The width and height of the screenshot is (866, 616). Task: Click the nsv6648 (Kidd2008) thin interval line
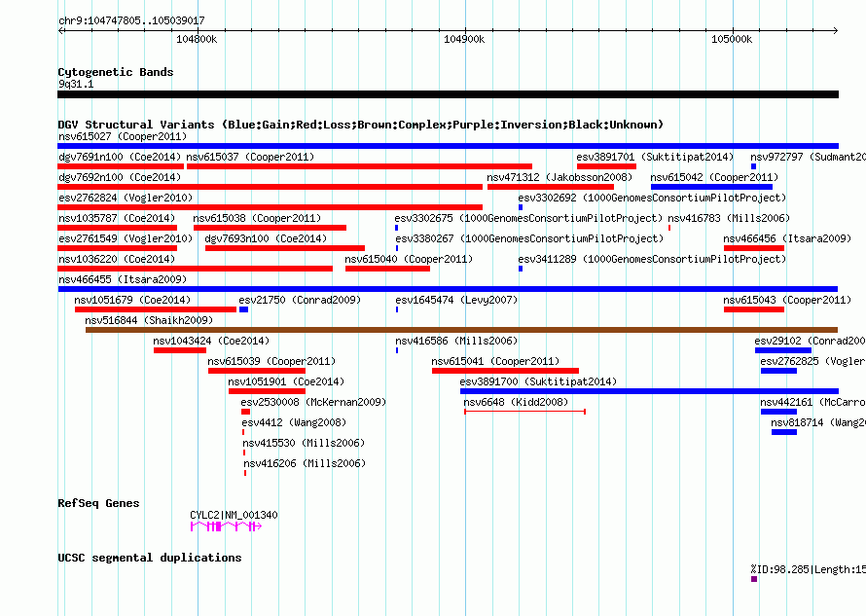pos(524,412)
